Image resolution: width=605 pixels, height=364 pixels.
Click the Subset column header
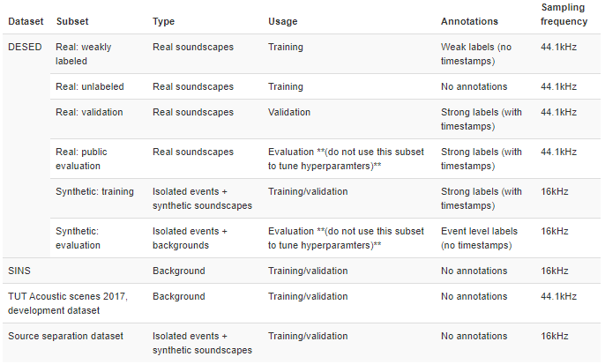tap(71, 21)
